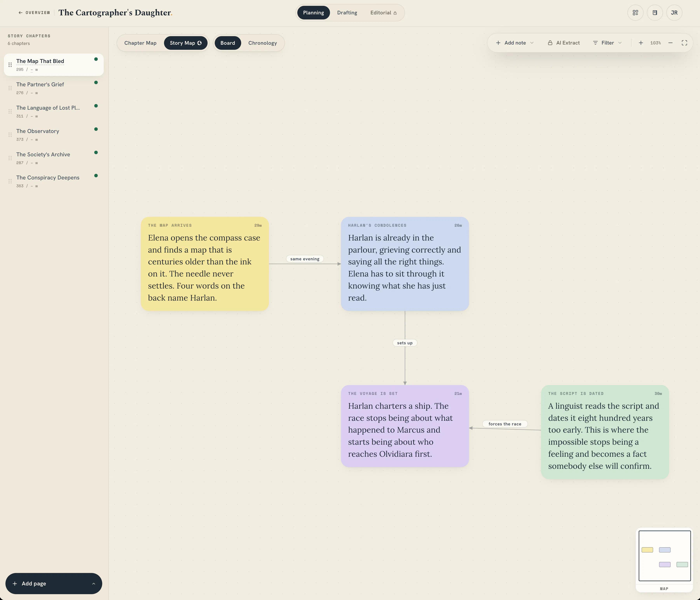
Task: Click drag handle for The Observatory
Action: (10, 135)
